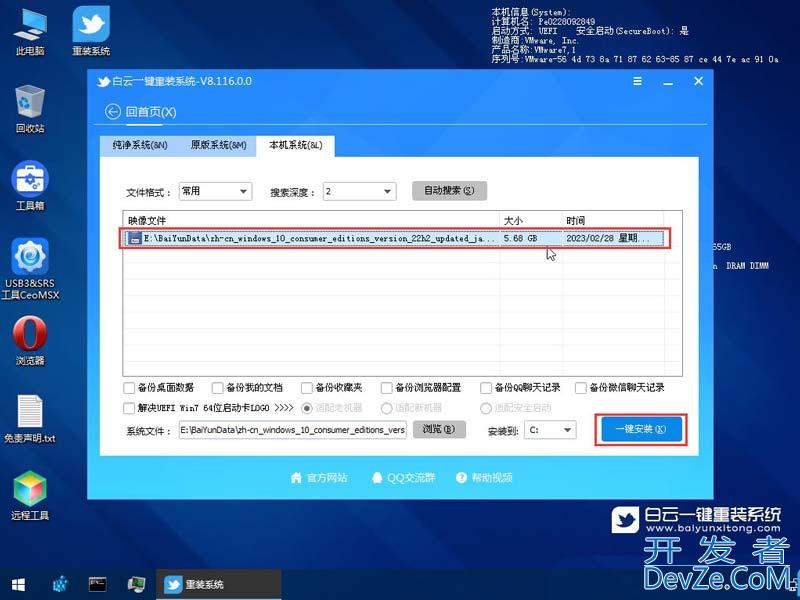Click the 系统文件 path input field
This screenshot has height=600, width=800.
click(x=293, y=430)
